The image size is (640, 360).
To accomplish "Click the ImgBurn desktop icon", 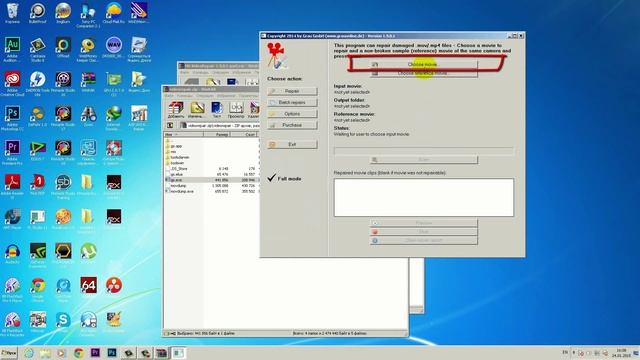I will 63,13.
